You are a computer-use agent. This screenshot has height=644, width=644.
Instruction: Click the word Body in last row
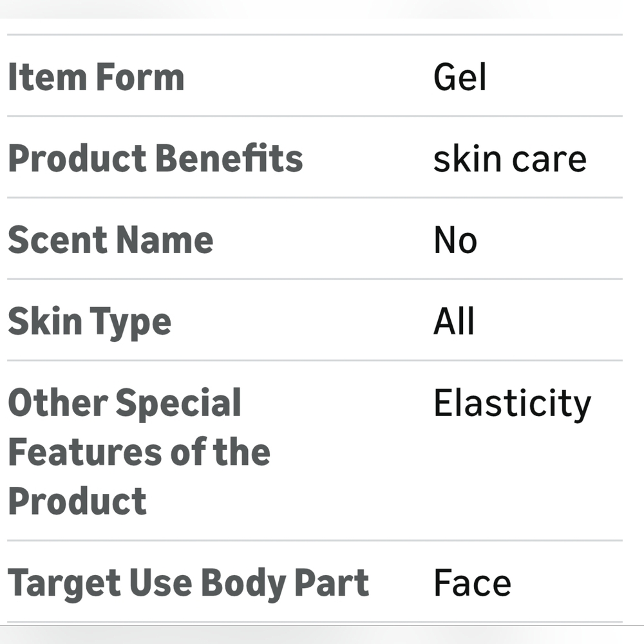click(243, 584)
